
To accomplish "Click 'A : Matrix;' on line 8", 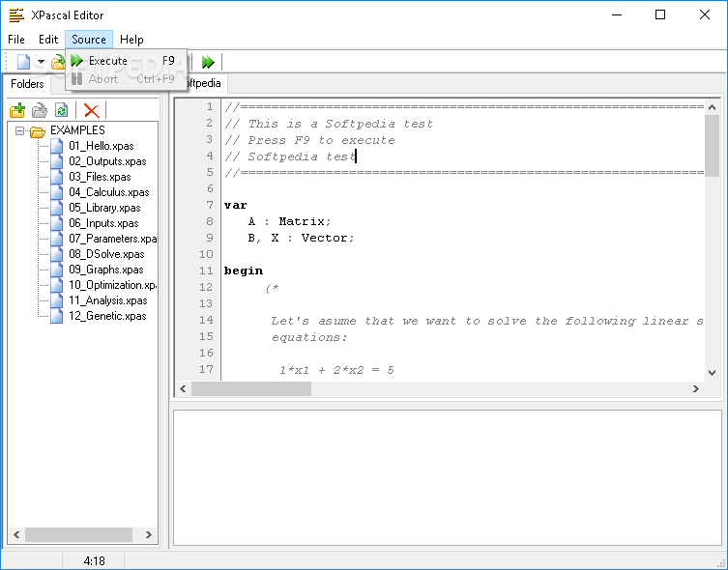I will click(x=290, y=221).
